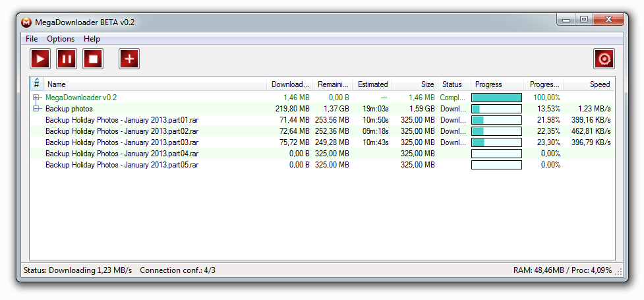Sort by the Progress bar column header

point(498,84)
